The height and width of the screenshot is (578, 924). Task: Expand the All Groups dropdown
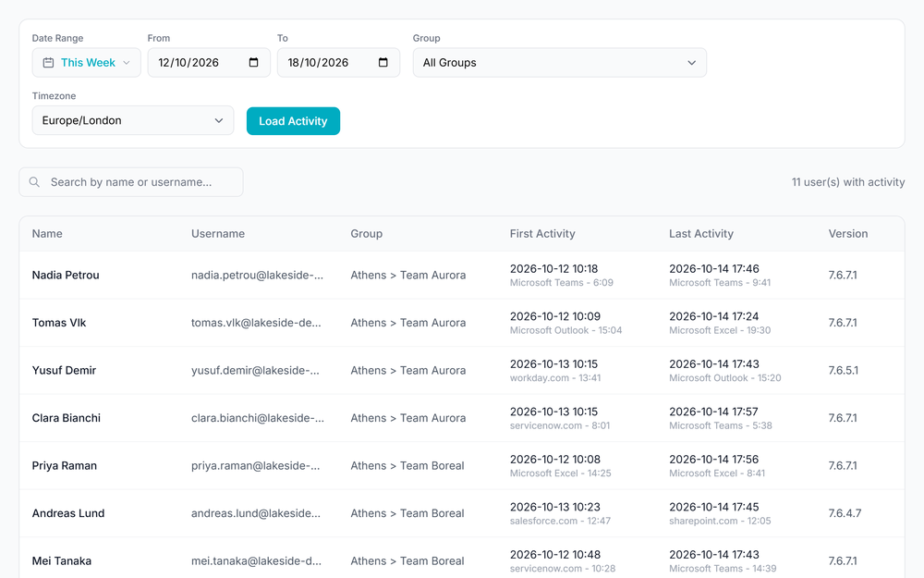pyautogui.click(x=559, y=63)
